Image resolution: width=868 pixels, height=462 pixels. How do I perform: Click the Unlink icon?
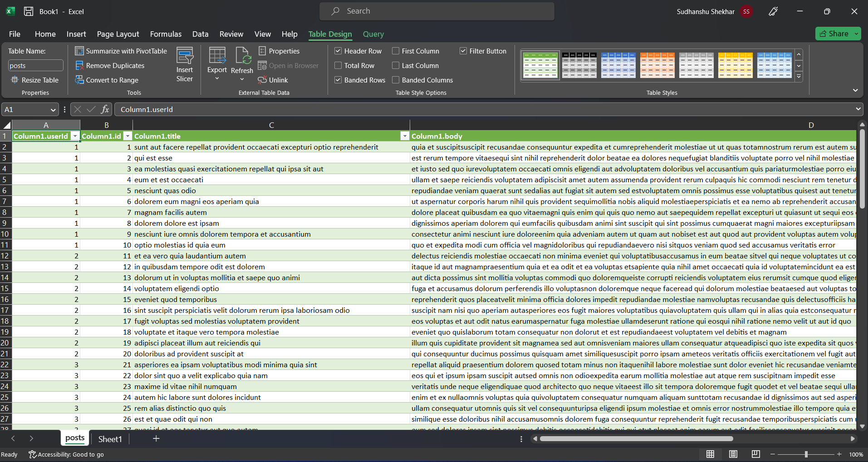pos(262,80)
